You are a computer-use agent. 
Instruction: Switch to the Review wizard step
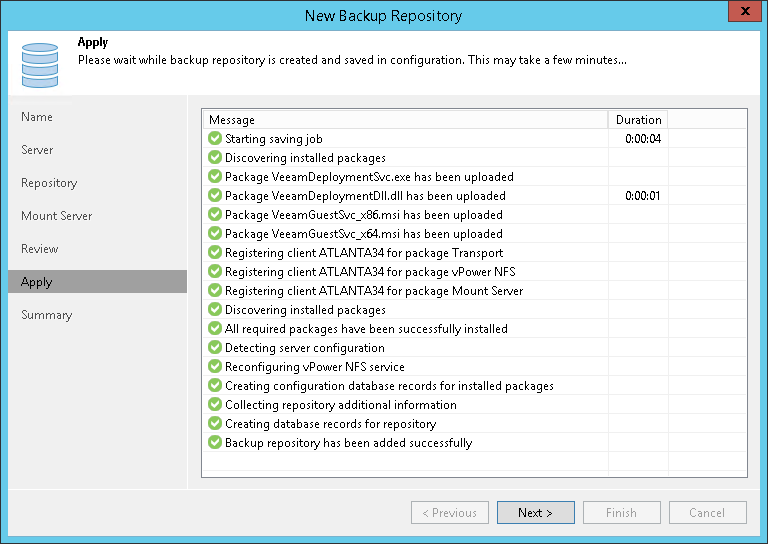pos(40,249)
